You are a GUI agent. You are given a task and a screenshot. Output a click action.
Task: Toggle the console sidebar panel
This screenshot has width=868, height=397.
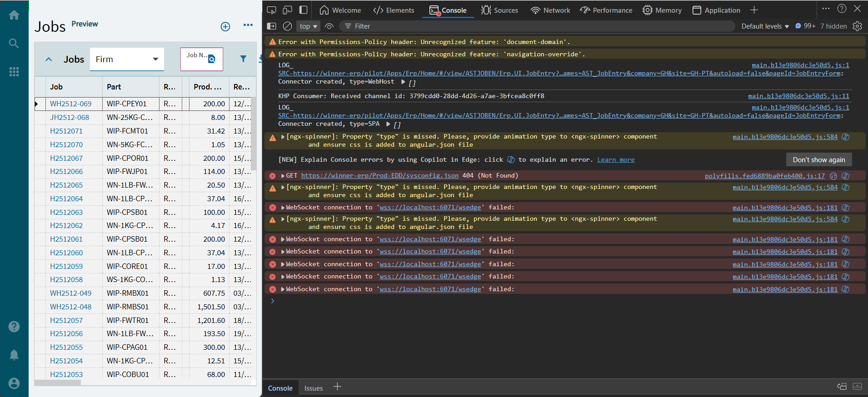coord(272,26)
